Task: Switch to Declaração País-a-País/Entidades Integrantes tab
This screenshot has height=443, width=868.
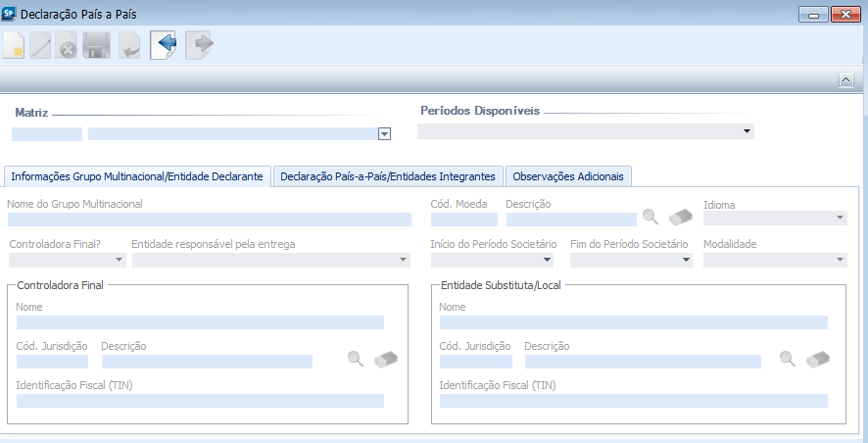Action: [x=389, y=176]
